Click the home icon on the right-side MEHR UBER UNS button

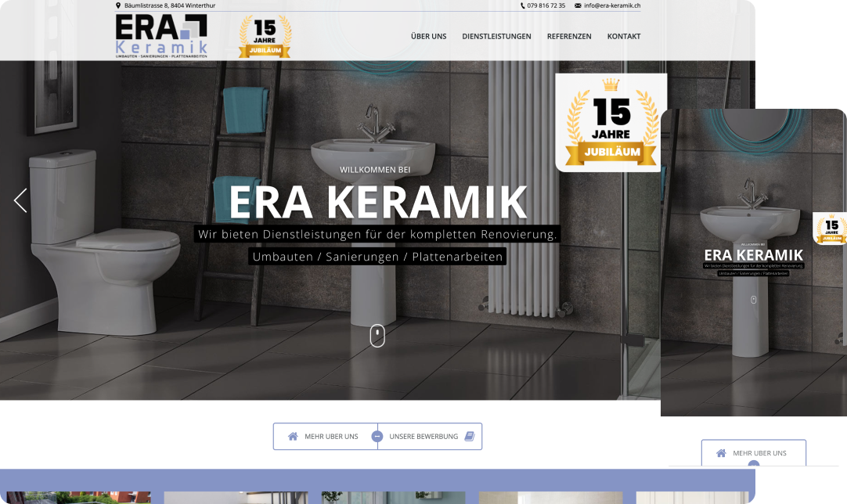pos(721,453)
